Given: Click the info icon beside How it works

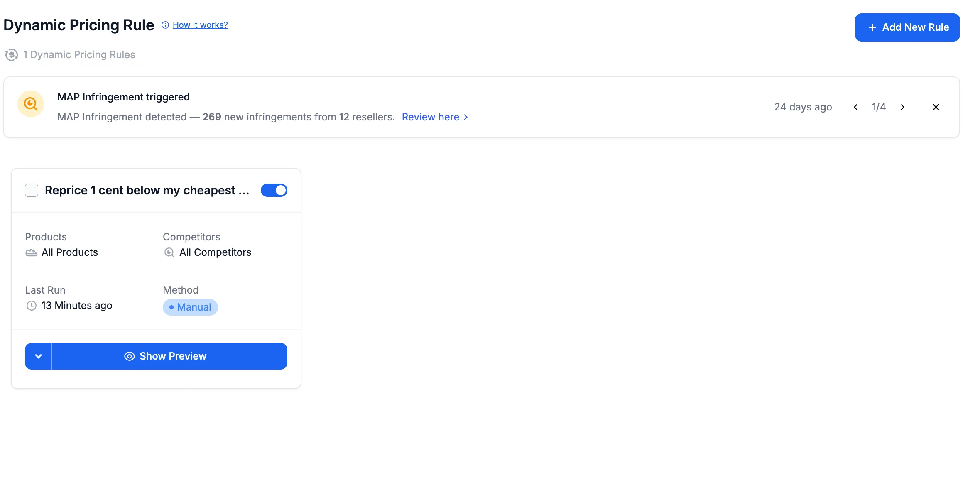Looking at the screenshot, I should click(165, 25).
